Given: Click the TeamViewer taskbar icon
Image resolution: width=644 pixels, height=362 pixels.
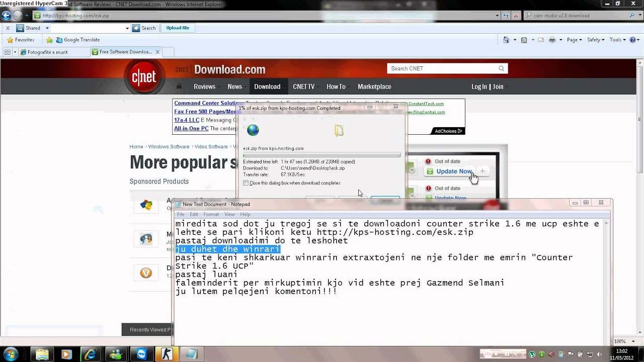Looking at the screenshot, I should click(x=141, y=354).
